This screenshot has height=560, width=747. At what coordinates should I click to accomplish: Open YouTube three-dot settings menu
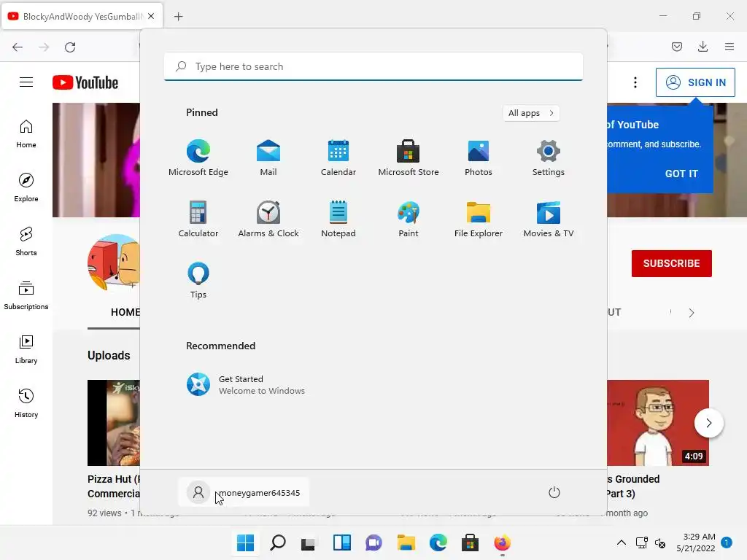(x=635, y=82)
